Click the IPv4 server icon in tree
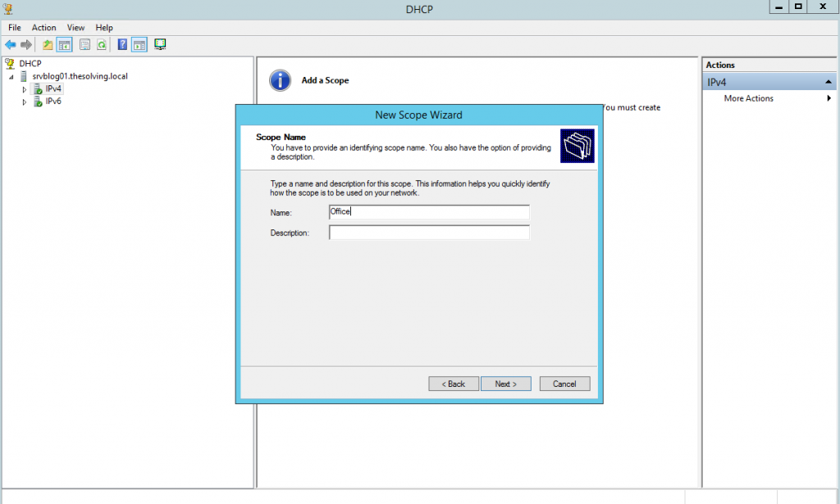 (38, 89)
